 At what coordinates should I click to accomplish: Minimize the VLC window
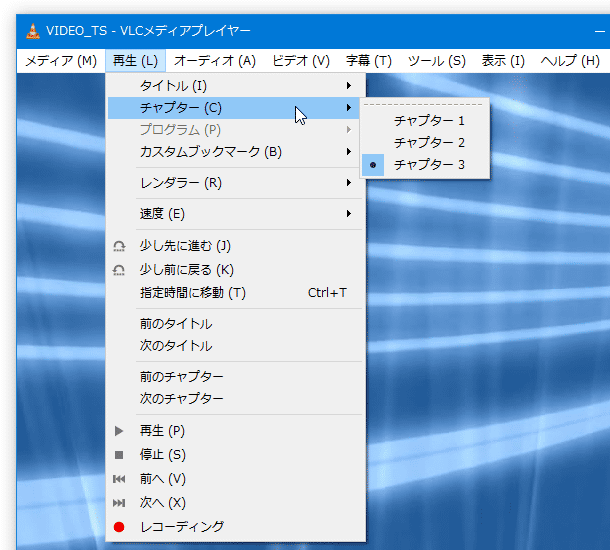tap(600, 31)
